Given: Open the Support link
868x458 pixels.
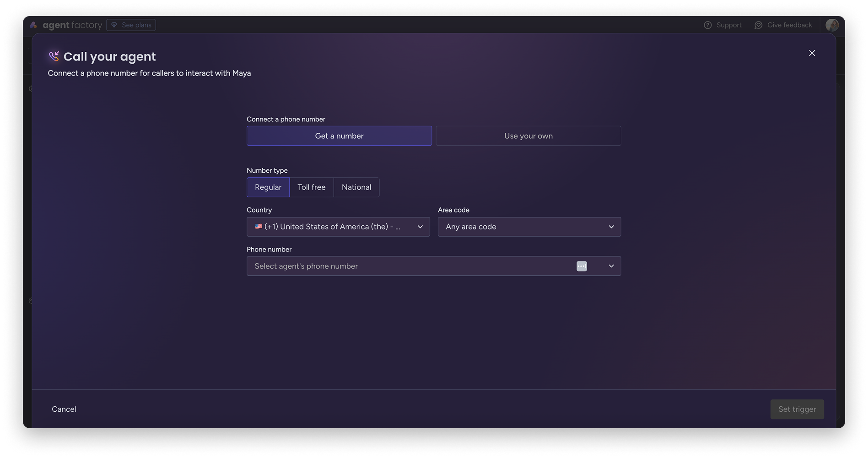Looking at the screenshot, I should coord(722,25).
